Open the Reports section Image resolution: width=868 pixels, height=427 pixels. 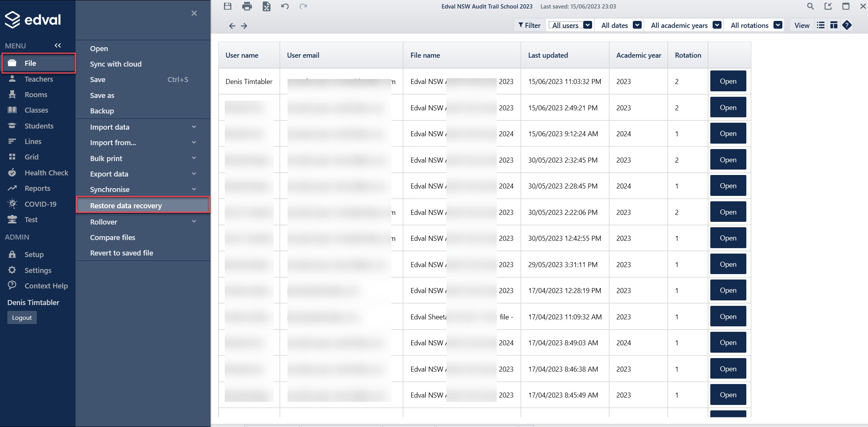tap(37, 188)
